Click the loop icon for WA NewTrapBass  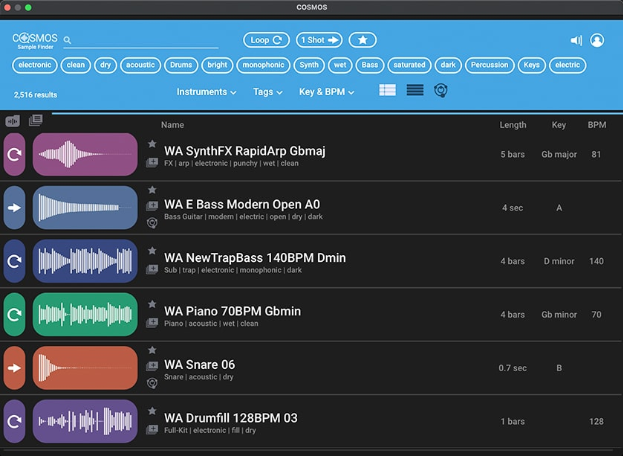click(x=14, y=261)
